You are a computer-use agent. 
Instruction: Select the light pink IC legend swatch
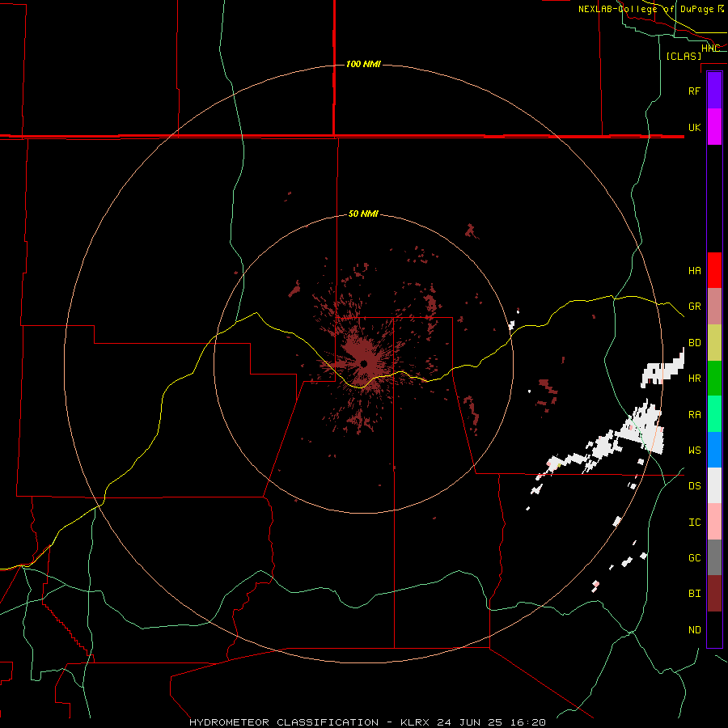coord(714,522)
